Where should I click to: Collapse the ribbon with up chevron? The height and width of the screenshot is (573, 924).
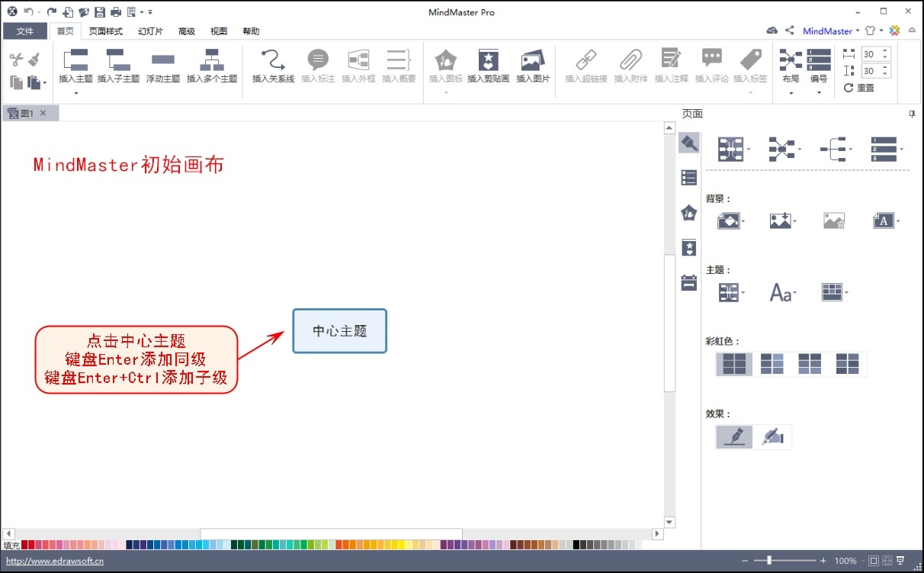pyautogui.click(x=912, y=31)
